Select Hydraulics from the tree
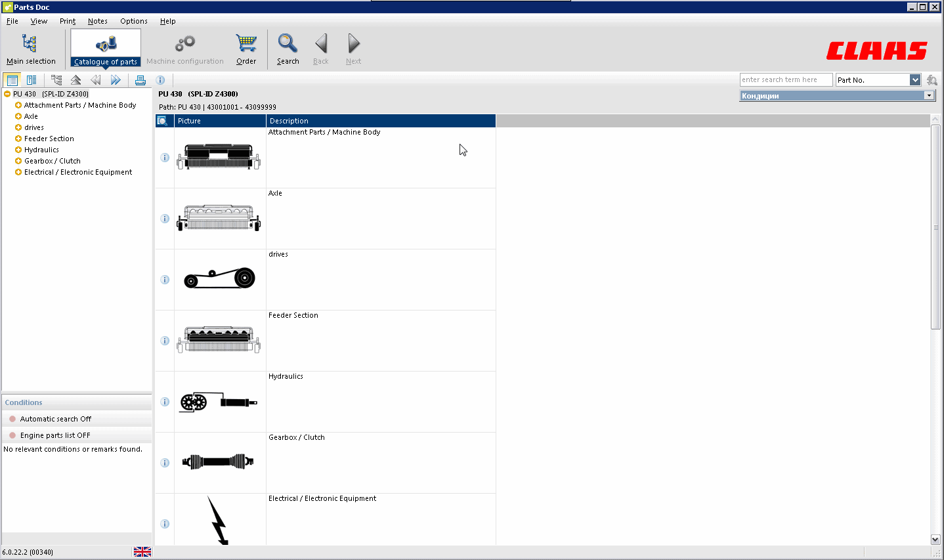Image resolution: width=944 pixels, height=560 pixels. [41, 149]
